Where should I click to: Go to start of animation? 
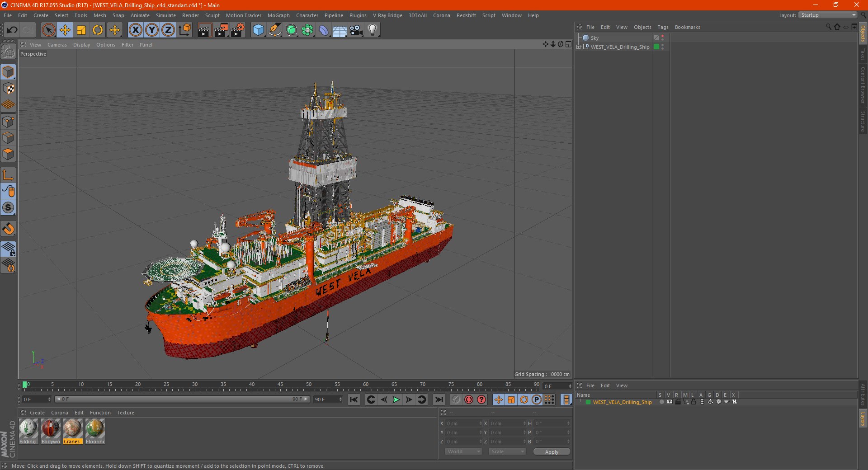pyautogui.click(x=354, y=399)
